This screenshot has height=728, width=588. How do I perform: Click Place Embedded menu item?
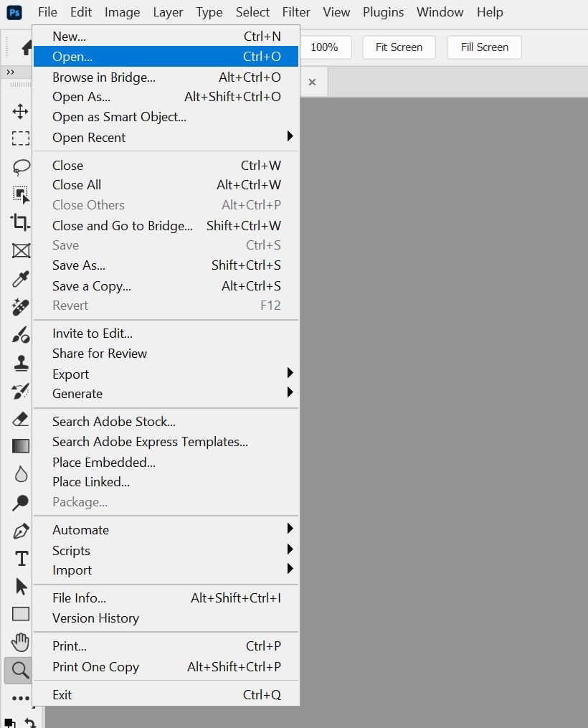coord(104,463)
